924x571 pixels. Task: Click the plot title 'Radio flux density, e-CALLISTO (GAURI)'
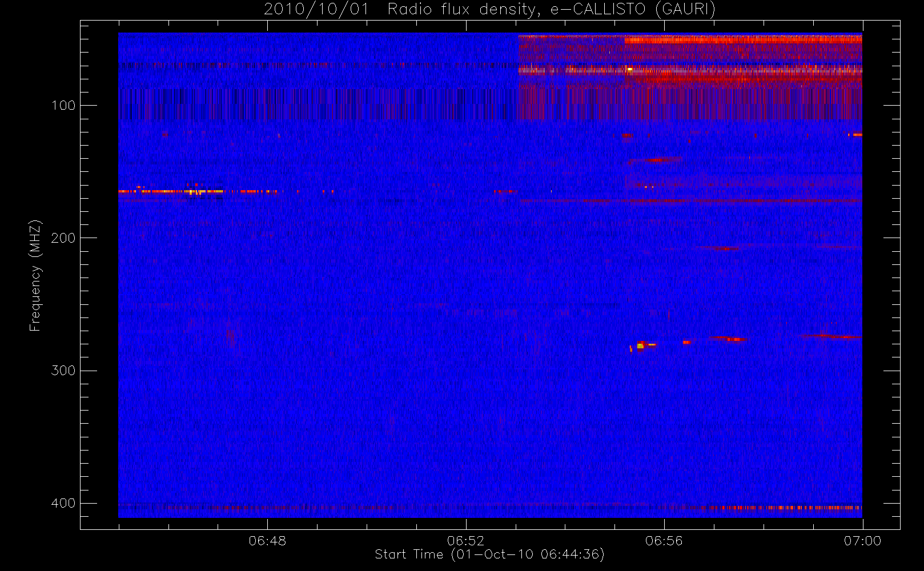(x=551, y=10)
